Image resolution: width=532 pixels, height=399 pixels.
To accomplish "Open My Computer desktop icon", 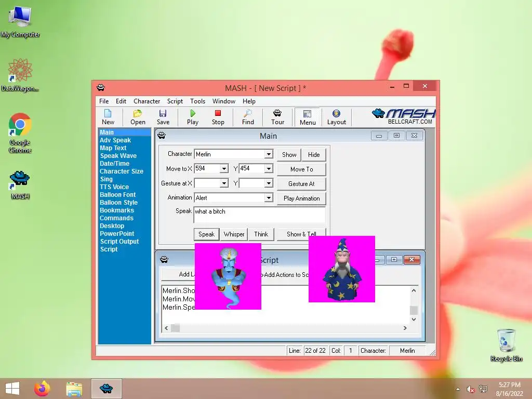I will (x=20, y=21).
